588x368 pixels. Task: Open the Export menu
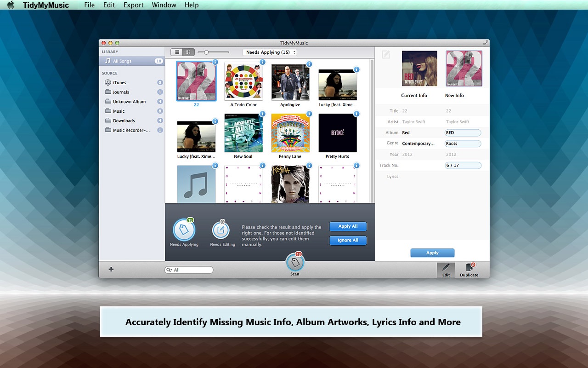pos(133,5)
